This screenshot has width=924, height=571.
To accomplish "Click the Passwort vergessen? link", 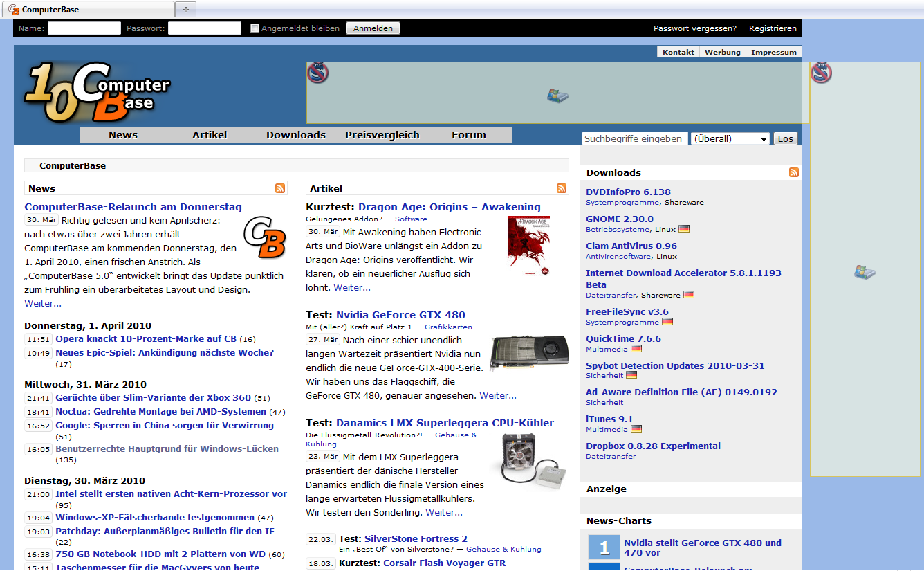I will click(x=695, y=28).
